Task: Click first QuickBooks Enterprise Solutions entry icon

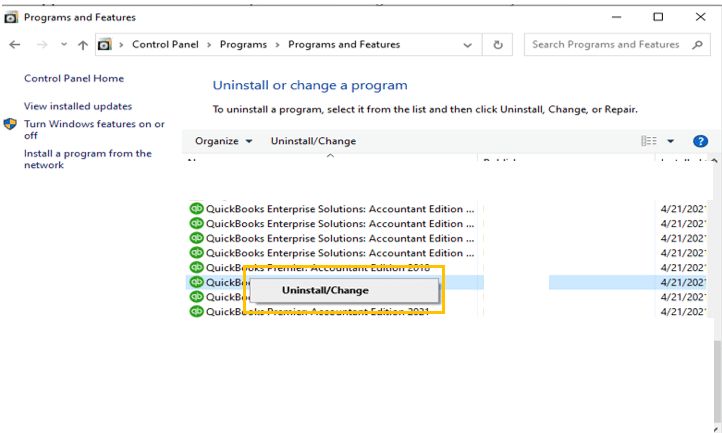Action: tap(196, 209)
